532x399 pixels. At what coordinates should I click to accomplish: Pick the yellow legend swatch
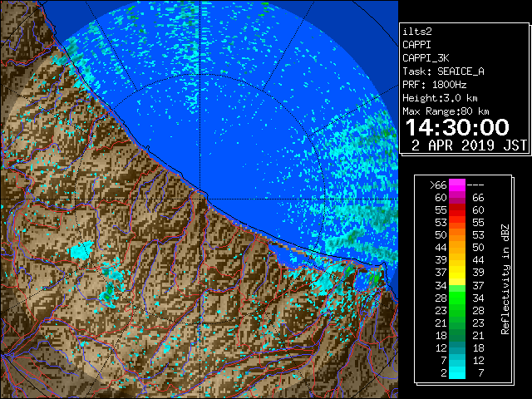point(457,273)
